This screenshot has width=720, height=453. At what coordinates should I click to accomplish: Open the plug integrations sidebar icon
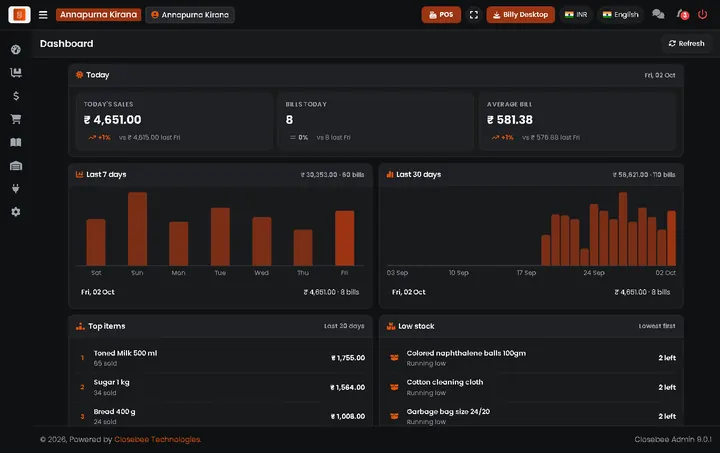tap(16, 189)
